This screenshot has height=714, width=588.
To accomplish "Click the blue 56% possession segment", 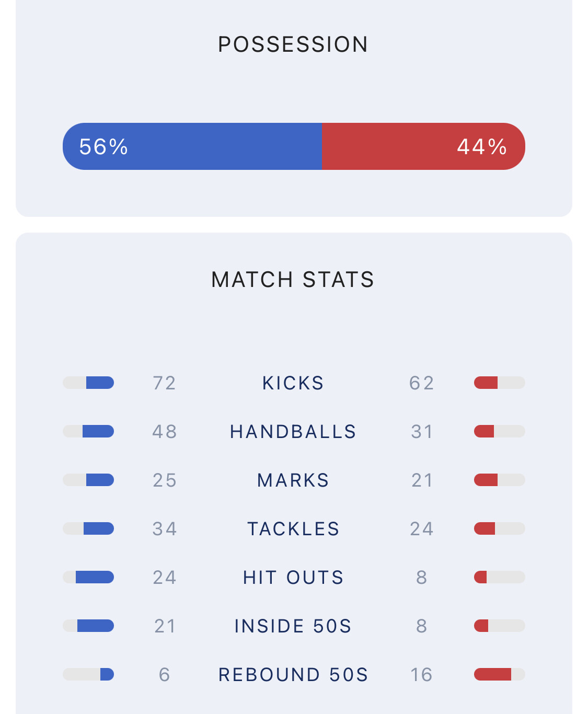I will (192, 146).
